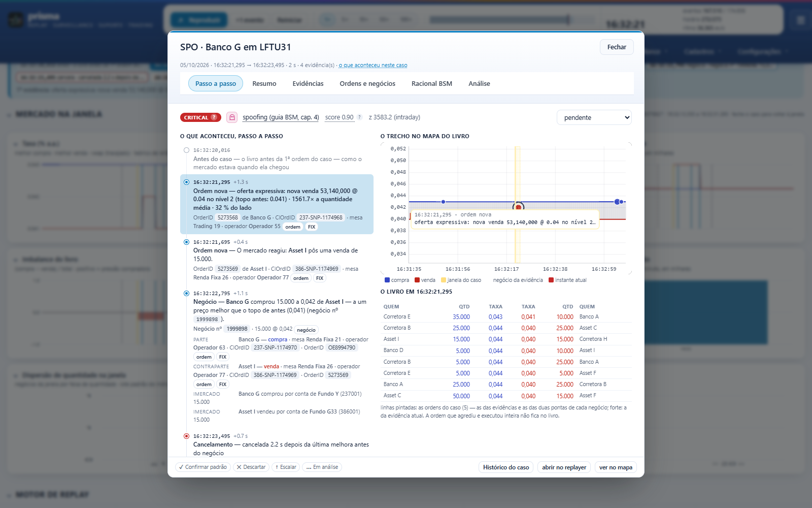Open the Resumo tab
This screenshot has width=812, height=508.
click(264, 83)
